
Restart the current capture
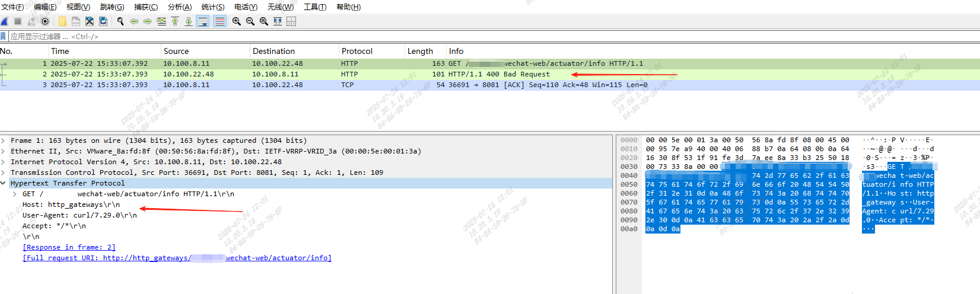[x=31, y=21]
